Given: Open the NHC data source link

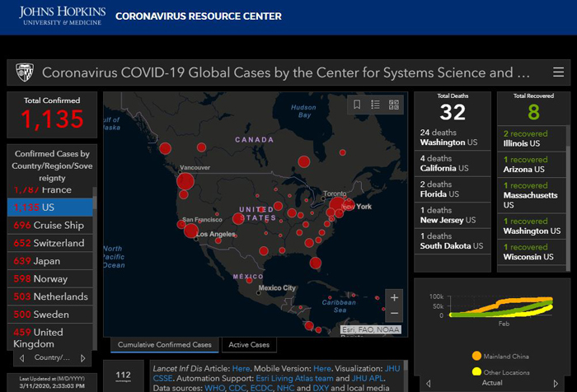Looking at the screenshot, I should (285, 388).
